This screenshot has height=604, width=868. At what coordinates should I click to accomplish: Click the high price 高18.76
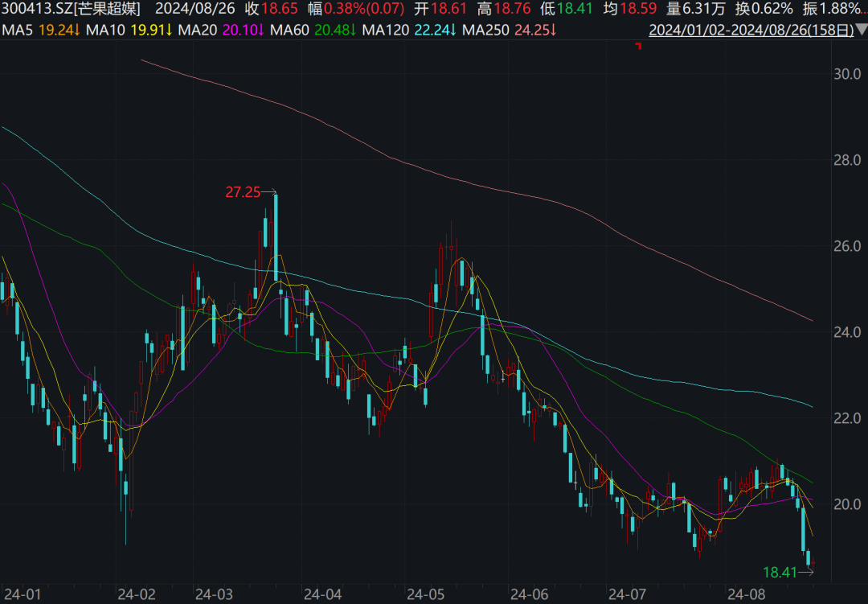pyautogui.click(x=504, y=9)
